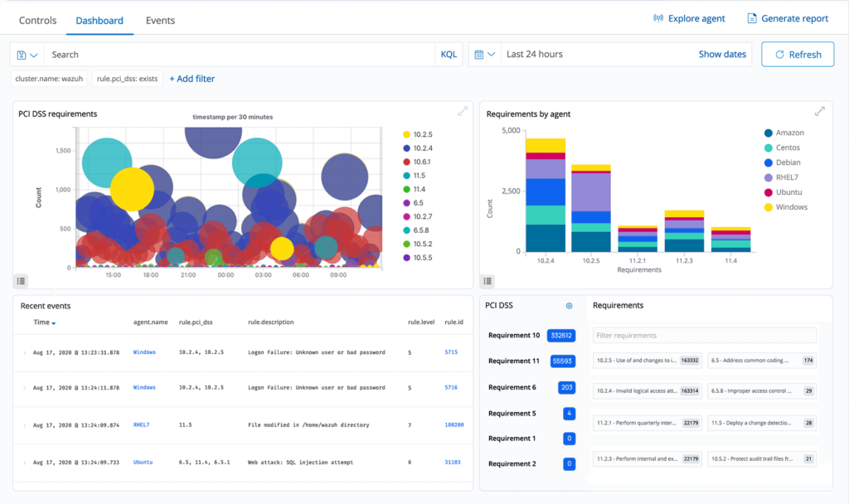Toggle legend list icon under PCI DSS chart
This screenshot has width=849, height=504.
(22, 281)
